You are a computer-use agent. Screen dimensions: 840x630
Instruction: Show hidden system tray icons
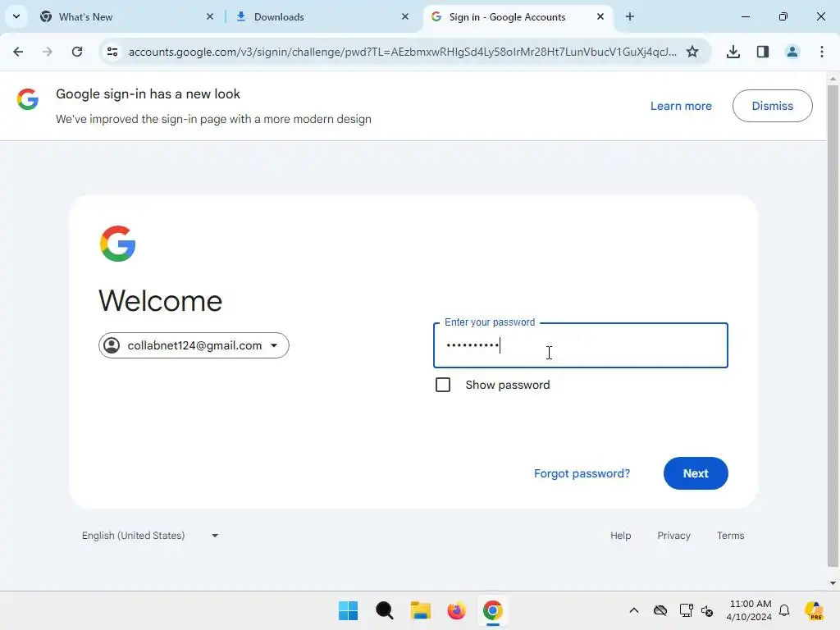[x=634, y=610]
